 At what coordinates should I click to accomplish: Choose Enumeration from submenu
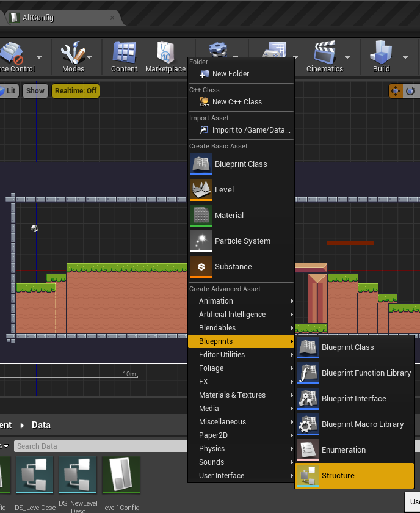click(x=355, y=450)
